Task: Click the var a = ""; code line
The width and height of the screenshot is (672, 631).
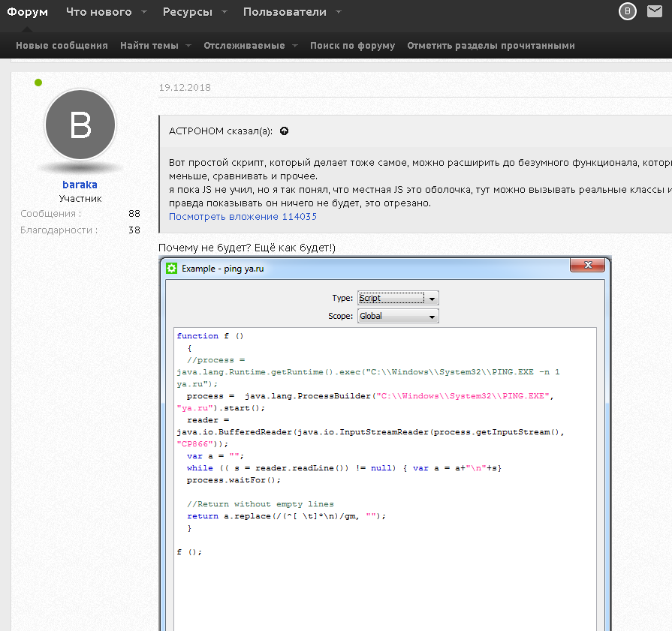Action: coord(215,455)
